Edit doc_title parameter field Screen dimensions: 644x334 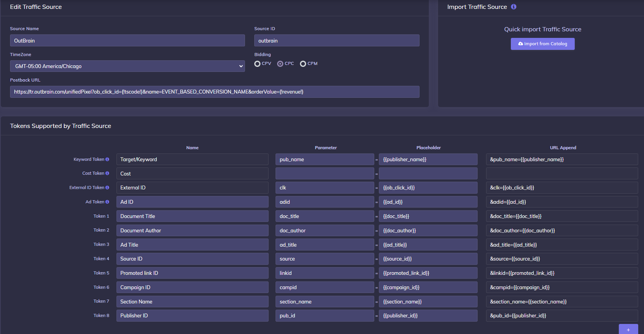click(x=325, y=216)
